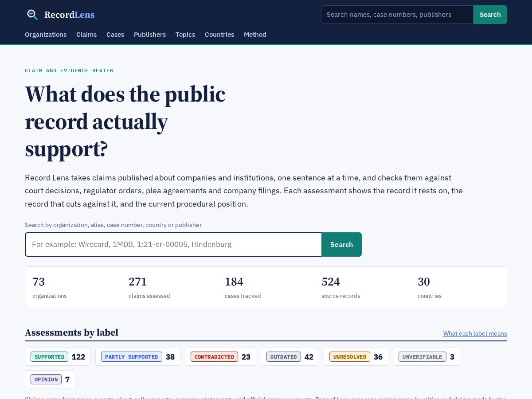Click the 'Claim and Evidence Review' label
The width and height of the screenshot is (532, 399).
(69, 70)
